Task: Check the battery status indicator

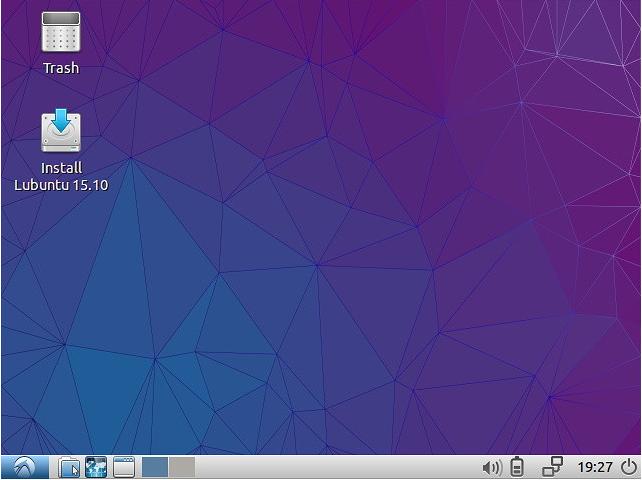Action: (x=517, y=467)
